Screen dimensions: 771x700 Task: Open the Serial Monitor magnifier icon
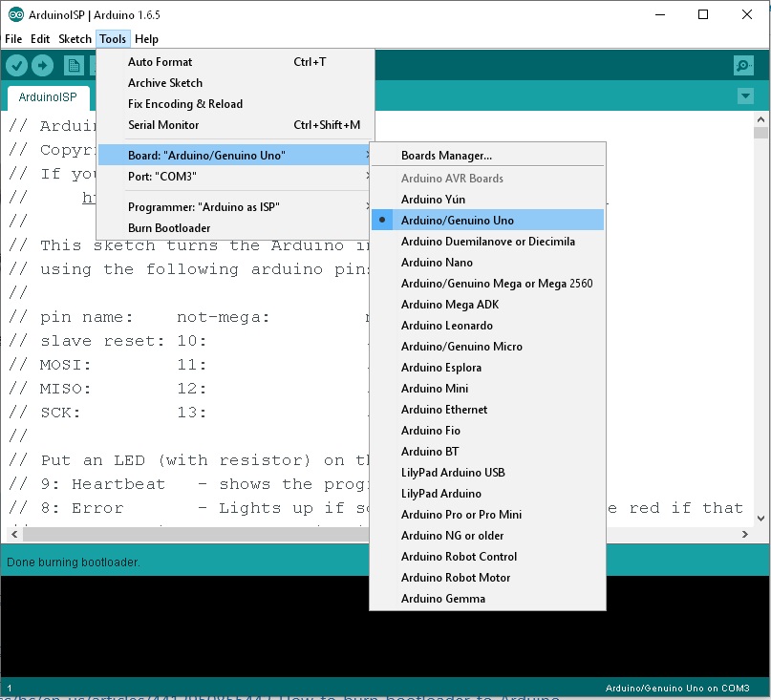pyautogui.click(x=743, y=65)
